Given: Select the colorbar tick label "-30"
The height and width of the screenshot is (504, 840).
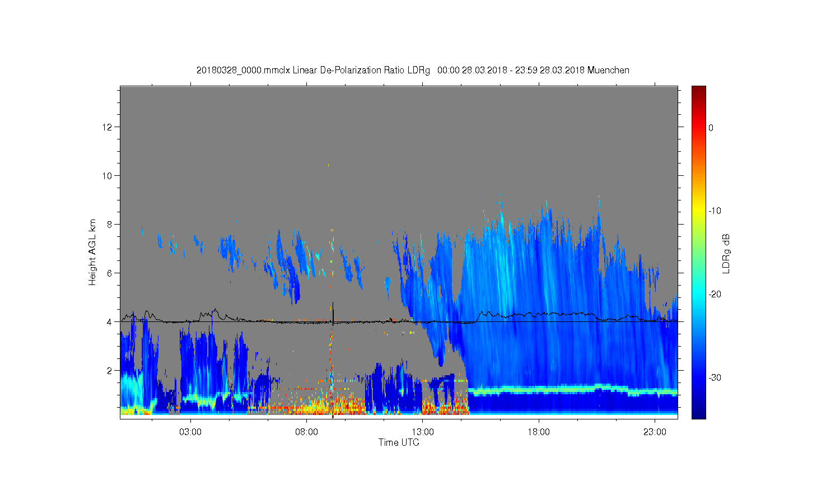Looking at the screenshot, I should click(x=715, y=378).
